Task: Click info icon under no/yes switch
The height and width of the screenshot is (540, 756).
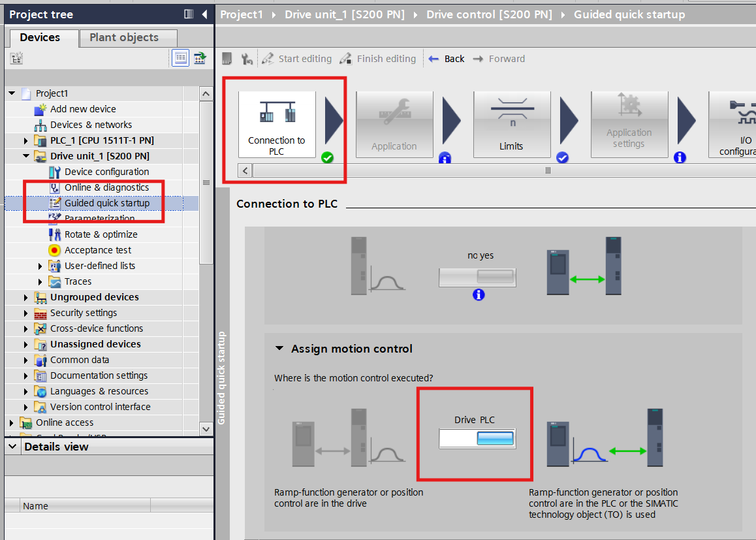Action: click(479, 295)
